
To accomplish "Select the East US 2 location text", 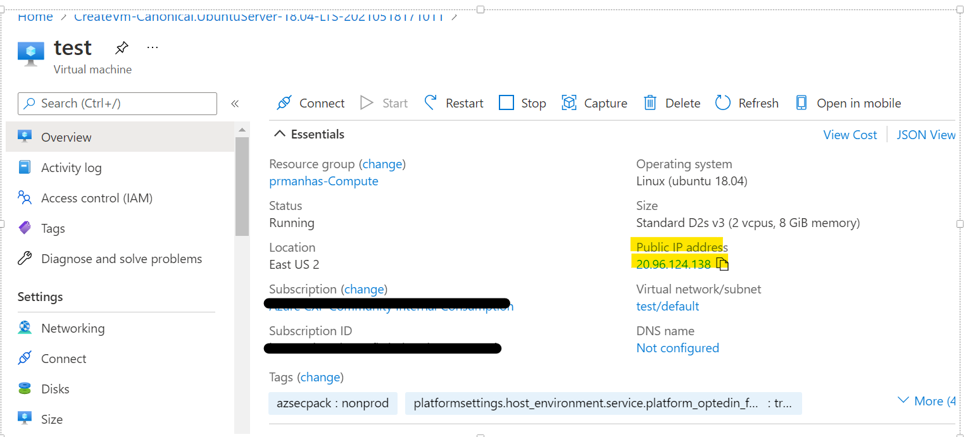I will pyautogui.click(x=294, y=264).
